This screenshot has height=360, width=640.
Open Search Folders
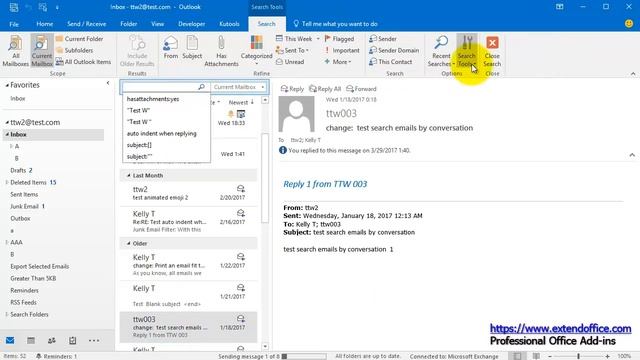click(x=29, y=315)
